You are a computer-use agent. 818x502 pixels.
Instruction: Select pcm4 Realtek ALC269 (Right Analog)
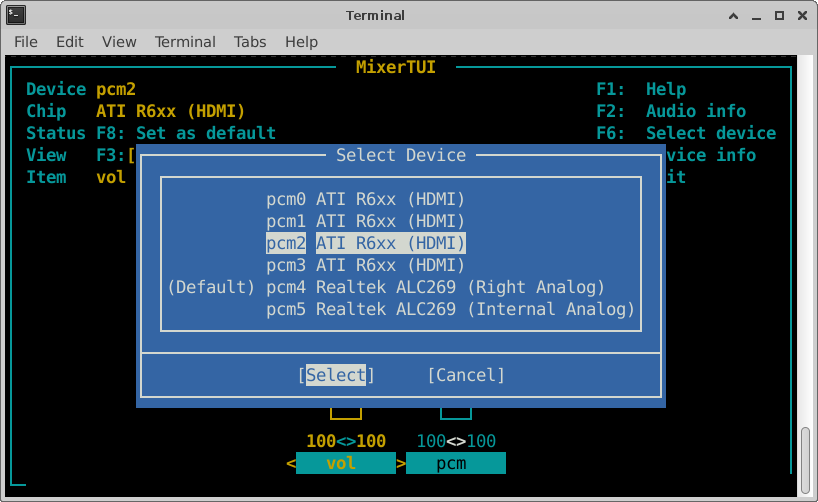[x=435, y=287]
